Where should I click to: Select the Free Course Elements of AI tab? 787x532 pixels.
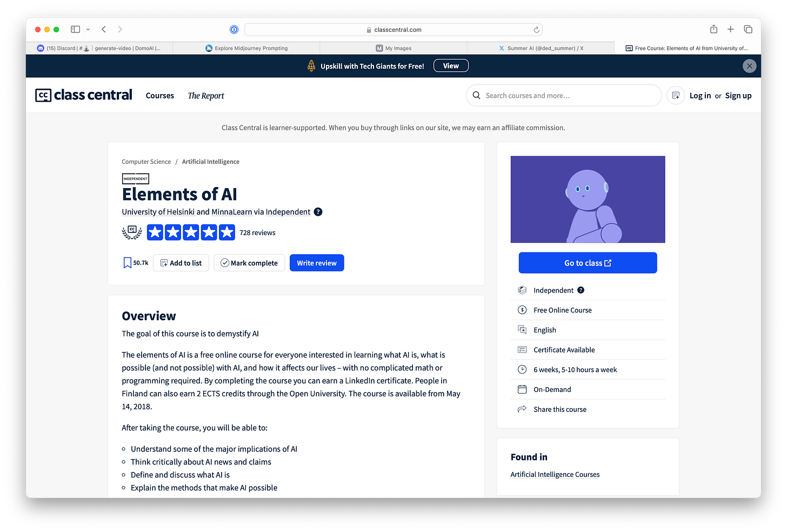[688, 48]
